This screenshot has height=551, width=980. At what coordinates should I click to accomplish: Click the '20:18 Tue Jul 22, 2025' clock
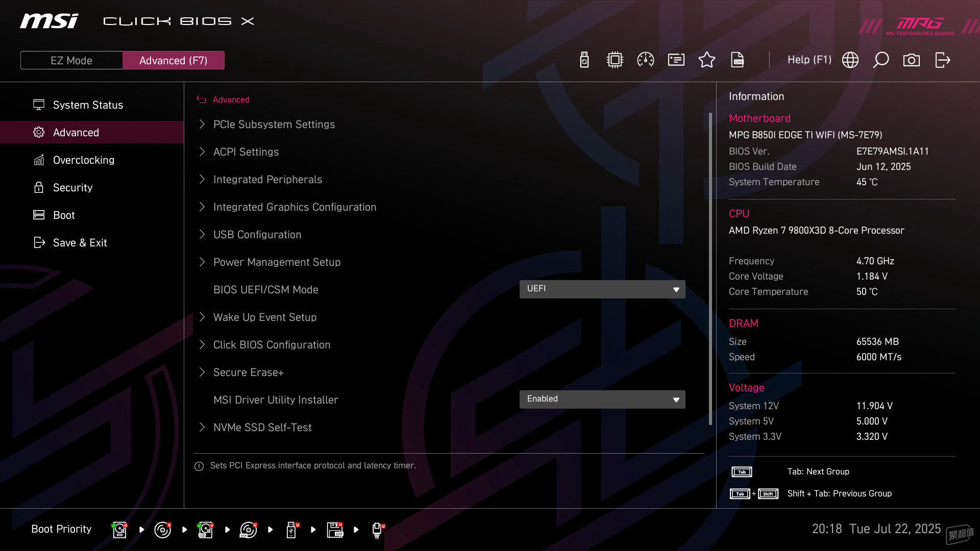pos(876,529)
